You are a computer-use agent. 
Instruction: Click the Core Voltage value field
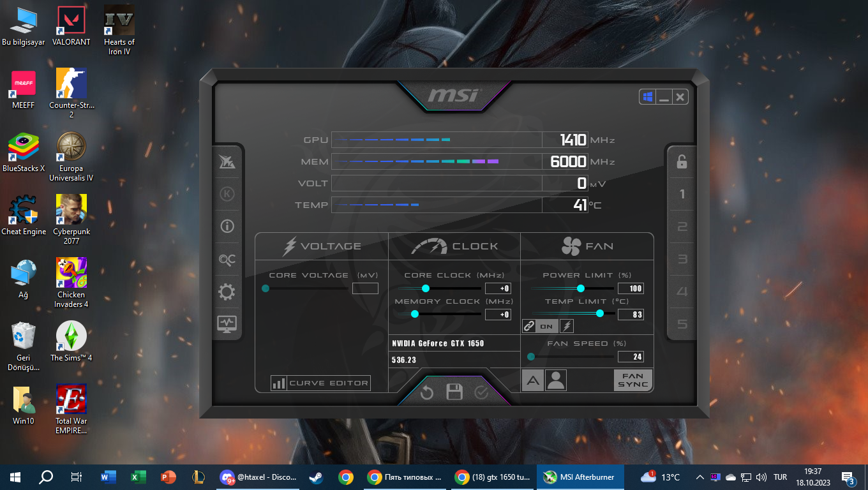pos(365,288)
